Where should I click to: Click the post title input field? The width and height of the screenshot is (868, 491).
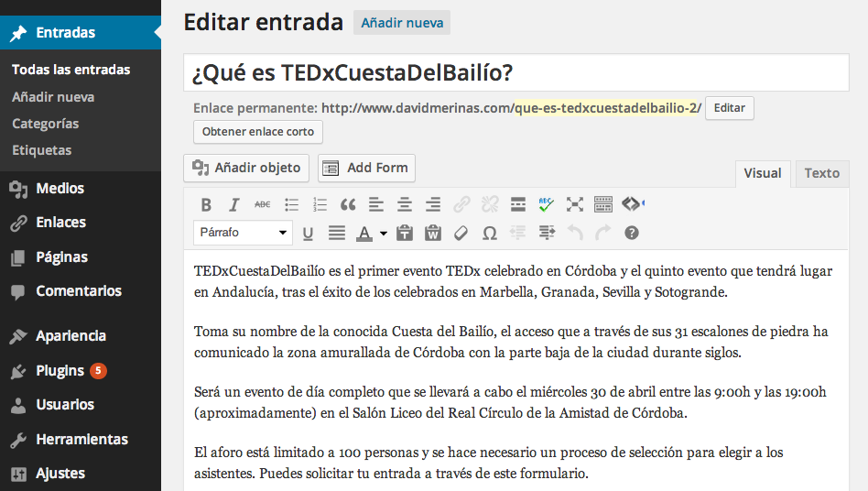click(x=515, y=72)
